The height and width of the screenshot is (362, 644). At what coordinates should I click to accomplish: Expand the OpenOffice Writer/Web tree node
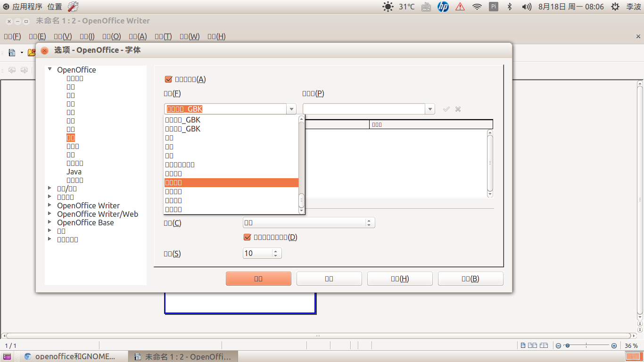click(50, 214)
